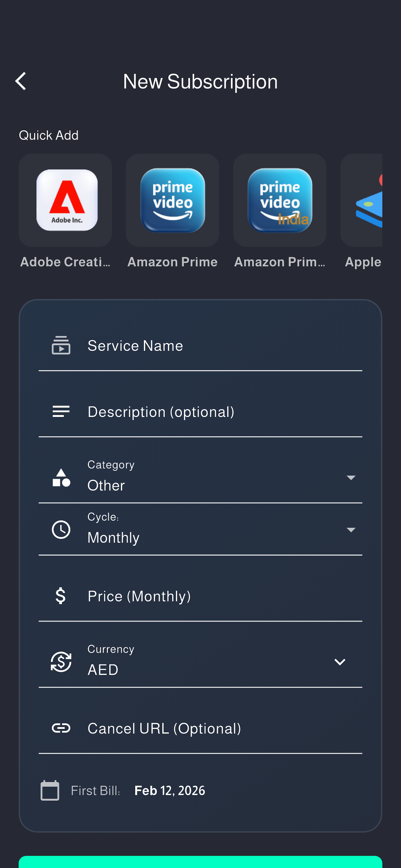Expand the Cycle dropdown set to Monthly

coord(200,529)
